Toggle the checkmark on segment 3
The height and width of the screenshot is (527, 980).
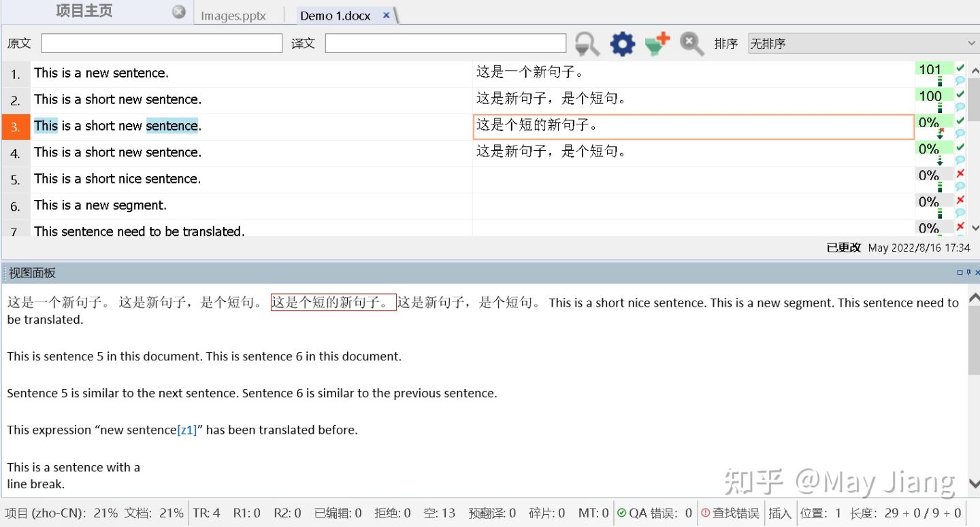(x=962, y=122)
